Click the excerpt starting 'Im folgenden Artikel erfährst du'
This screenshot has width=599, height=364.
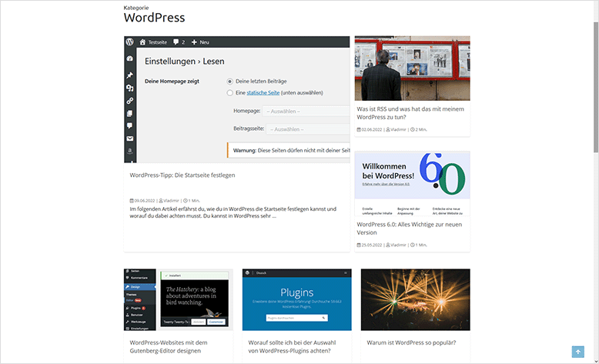point(233,212)
